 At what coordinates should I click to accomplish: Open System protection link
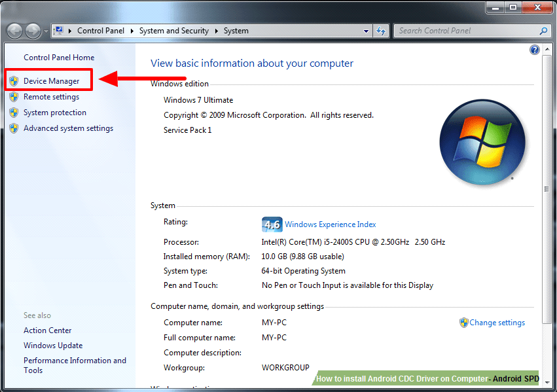click(55, 113)
